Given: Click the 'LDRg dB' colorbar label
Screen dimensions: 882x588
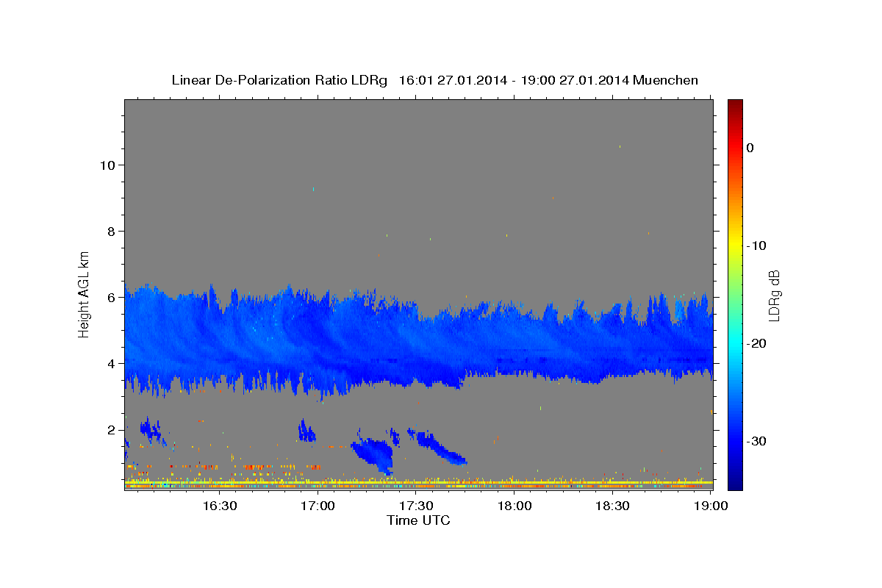Looking at the screenshot, I should [774, 295].
